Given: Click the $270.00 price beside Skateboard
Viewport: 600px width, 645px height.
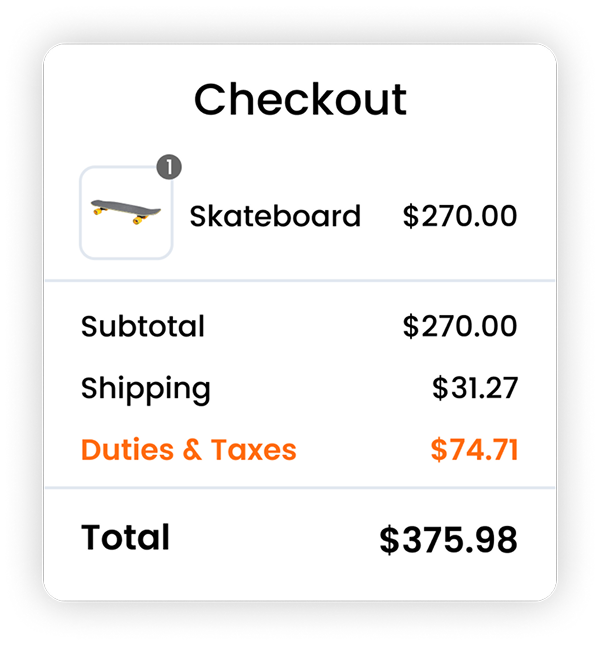Looking at the screenshot, I should click(x=460, y=215).
